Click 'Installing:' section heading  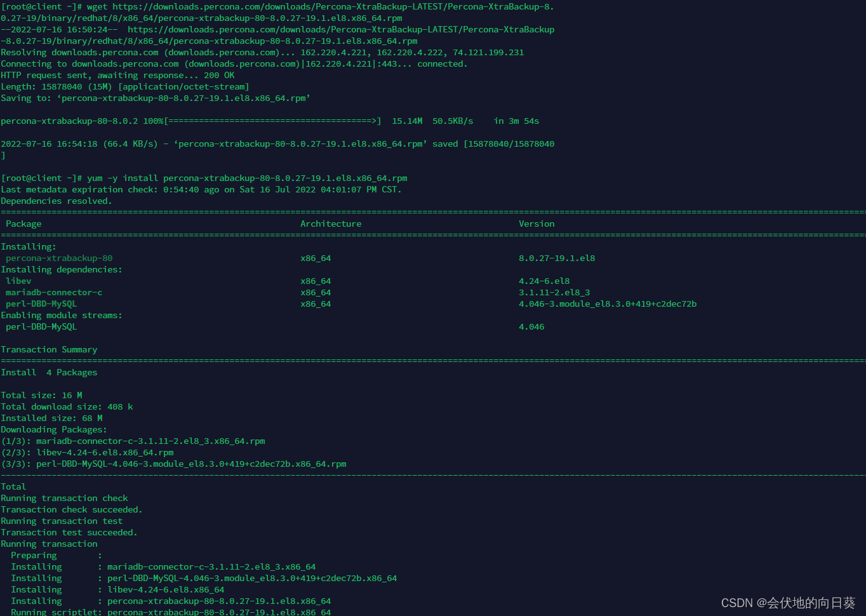29,247
